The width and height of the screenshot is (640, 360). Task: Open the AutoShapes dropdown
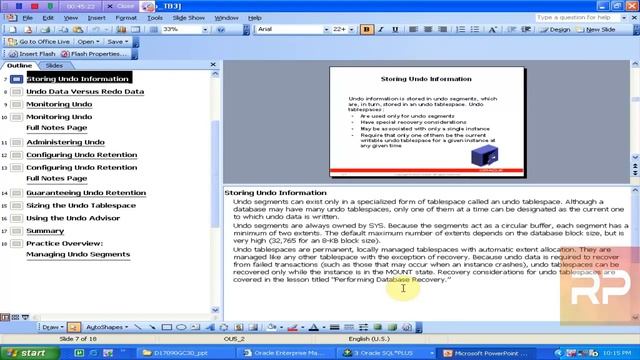(107, 327)
